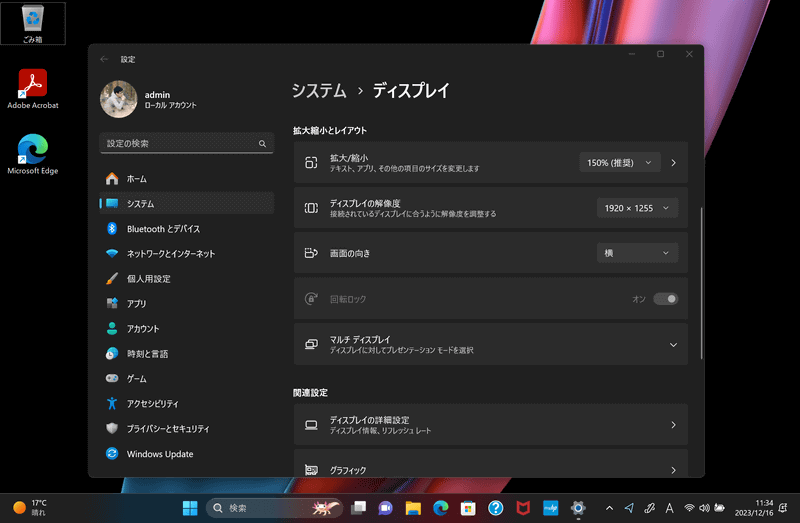Show hidden tray icons chevron

[x=609, y=508]
